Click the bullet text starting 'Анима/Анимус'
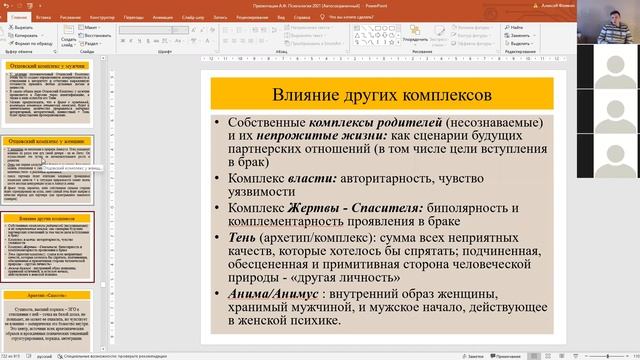 [388, 307]
